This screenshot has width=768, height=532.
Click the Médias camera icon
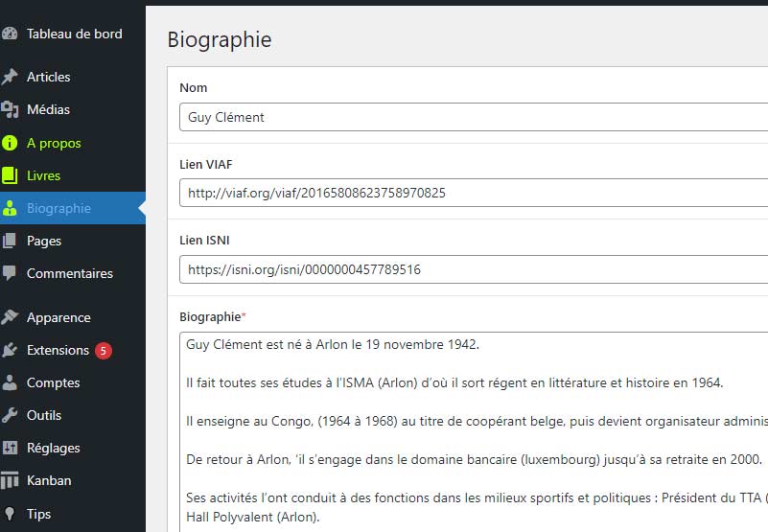[10, 109]
